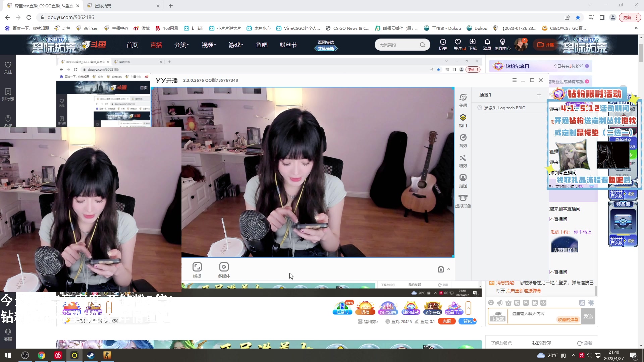This screenshot has width=644, height=362.
Task: Open 任意门 gift icon below the video
Action: [x=342, y=308]
